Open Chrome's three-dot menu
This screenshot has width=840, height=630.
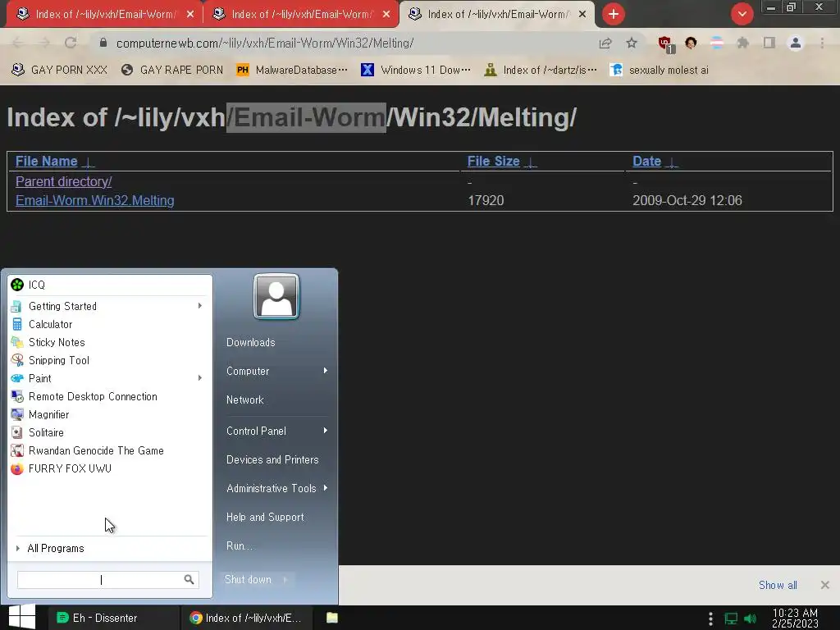[x=822, y=43]
